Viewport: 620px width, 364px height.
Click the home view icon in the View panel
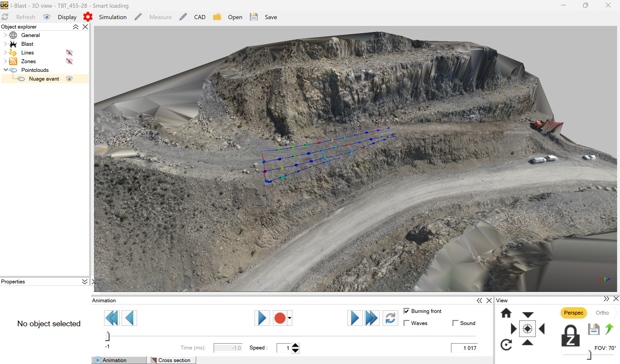tap(507, 313)
